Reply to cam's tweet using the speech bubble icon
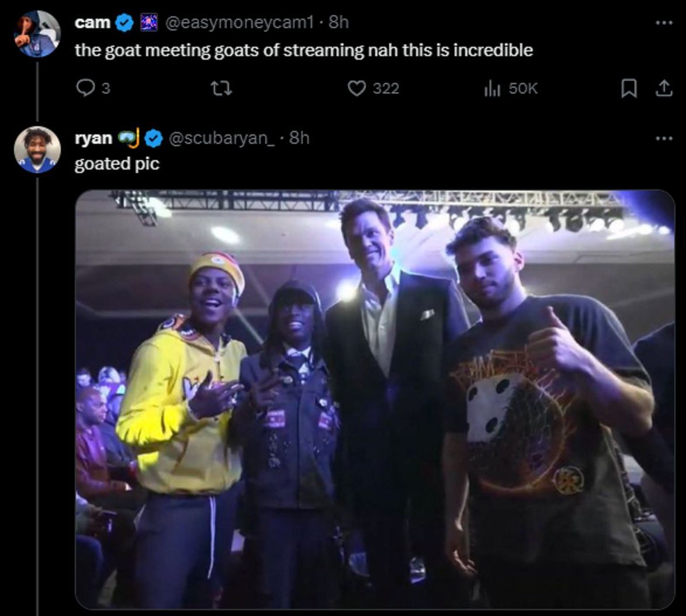This screenshot has width=686, height=616. coord(85,88)
